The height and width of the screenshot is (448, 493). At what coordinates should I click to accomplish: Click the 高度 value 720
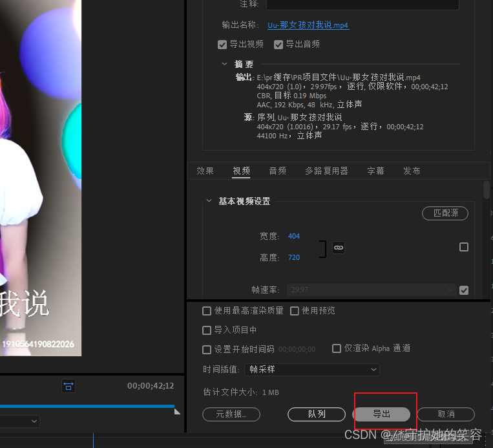click(x=293, y=257)
